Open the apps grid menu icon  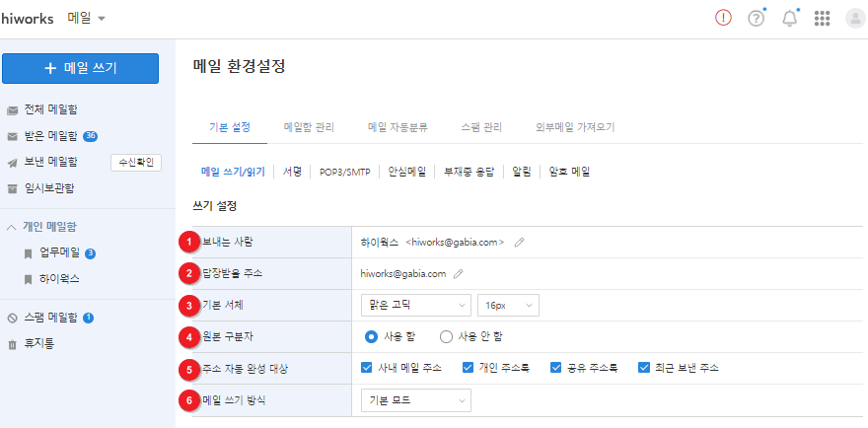822,19
